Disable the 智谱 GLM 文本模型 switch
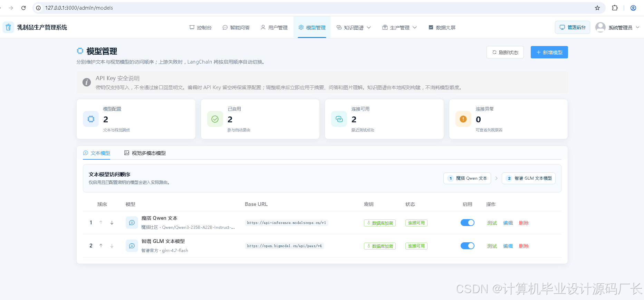The image size is (644, 300). pyautogui.click(x=468, y=246)
